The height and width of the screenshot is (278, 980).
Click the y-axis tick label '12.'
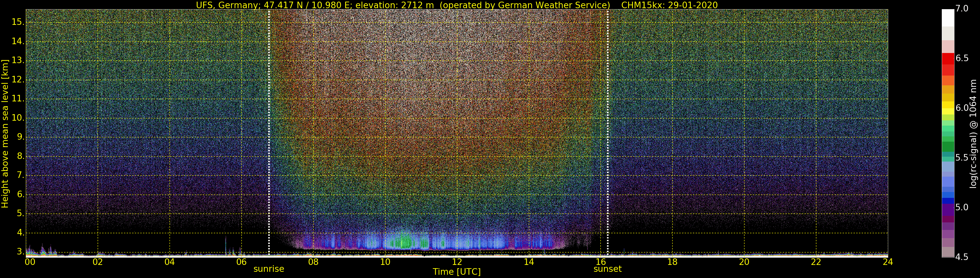coord(18,79)
